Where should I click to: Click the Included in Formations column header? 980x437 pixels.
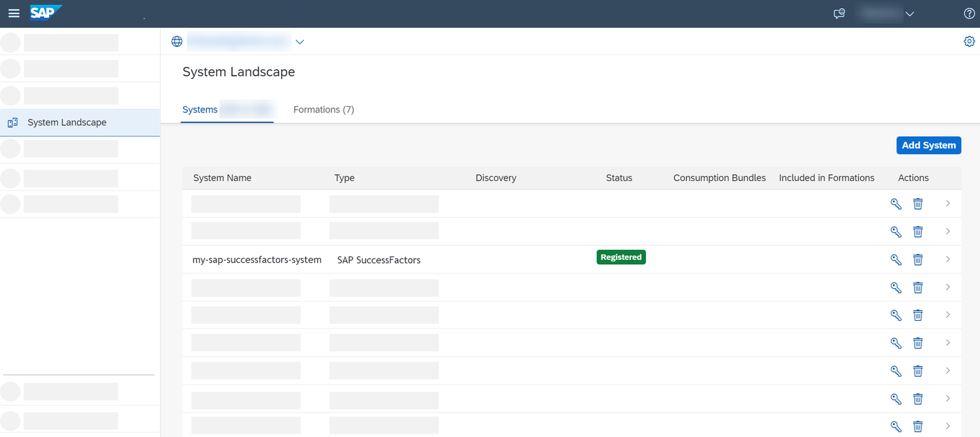[827, 178]
